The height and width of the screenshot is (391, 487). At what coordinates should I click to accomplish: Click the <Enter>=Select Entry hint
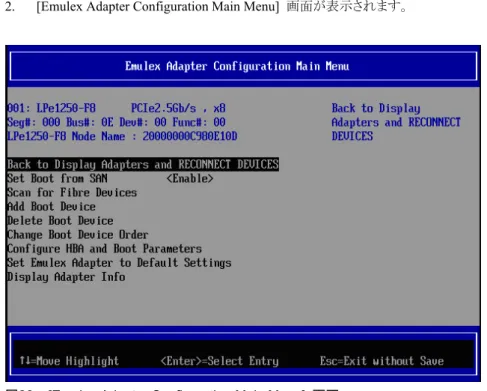219,361
